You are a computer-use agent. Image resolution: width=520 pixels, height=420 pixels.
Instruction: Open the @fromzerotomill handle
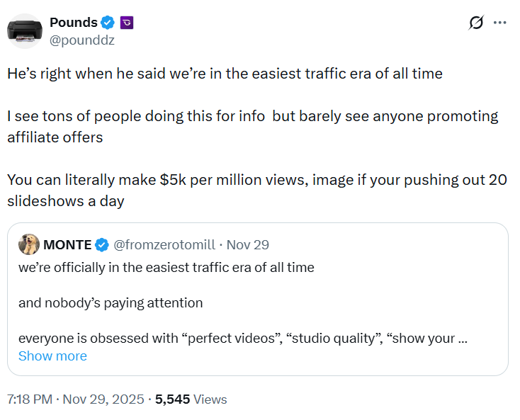click(x=164, y=245)
